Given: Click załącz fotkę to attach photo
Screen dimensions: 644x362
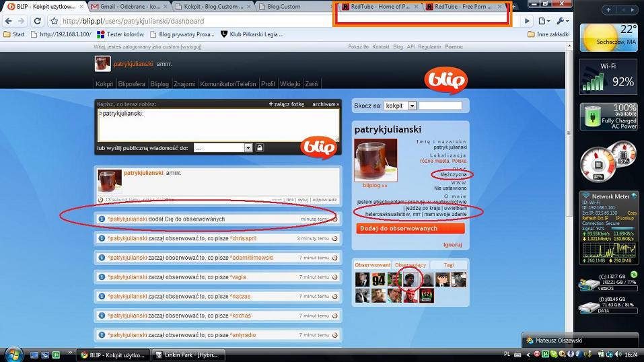Looking at the screenshot, I should coord(286,104).
